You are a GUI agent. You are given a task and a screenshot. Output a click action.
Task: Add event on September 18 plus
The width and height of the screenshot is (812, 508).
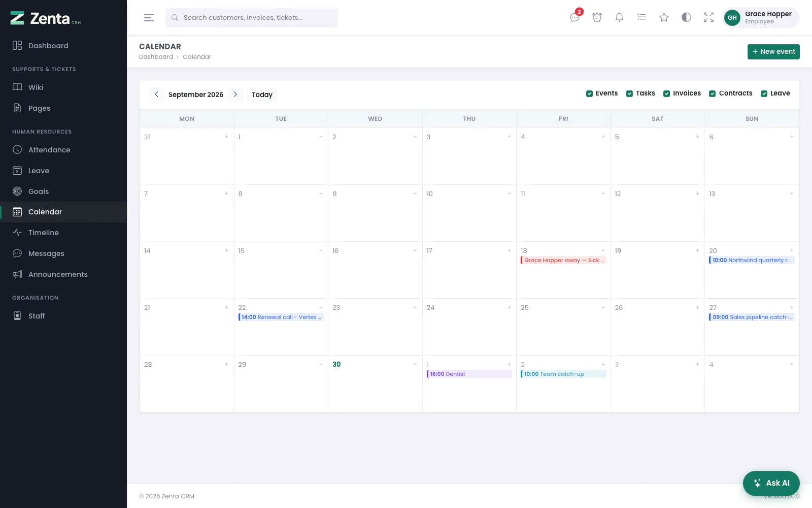coord(603,250)
